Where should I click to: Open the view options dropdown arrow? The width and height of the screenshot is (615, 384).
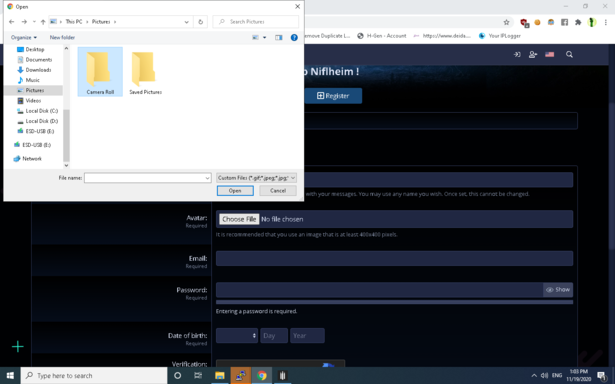[264, 38]
